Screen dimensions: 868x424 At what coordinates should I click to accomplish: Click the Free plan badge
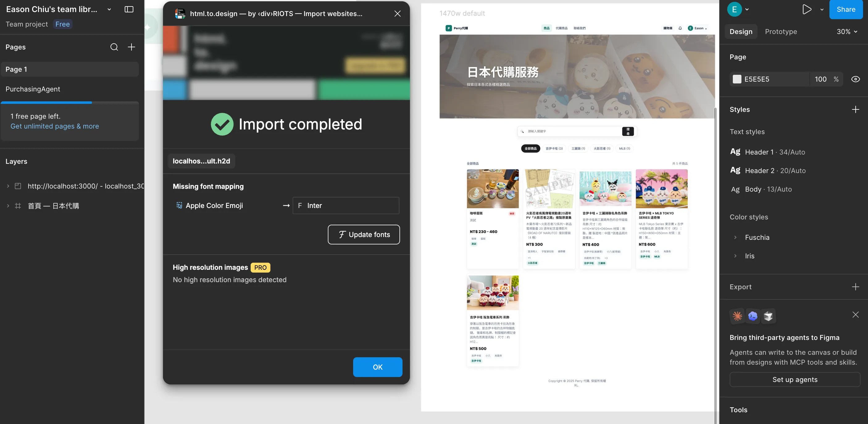click(63, 24)
